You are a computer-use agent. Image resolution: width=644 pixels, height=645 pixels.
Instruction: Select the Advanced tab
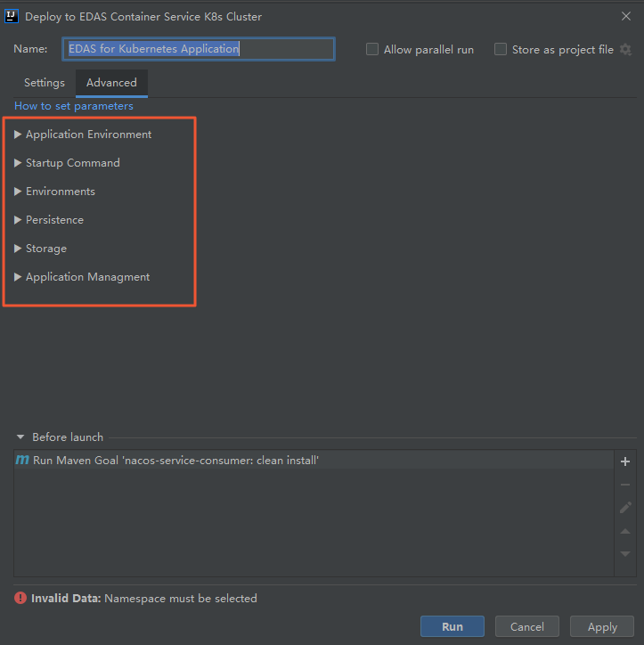[x=111, y=83]
